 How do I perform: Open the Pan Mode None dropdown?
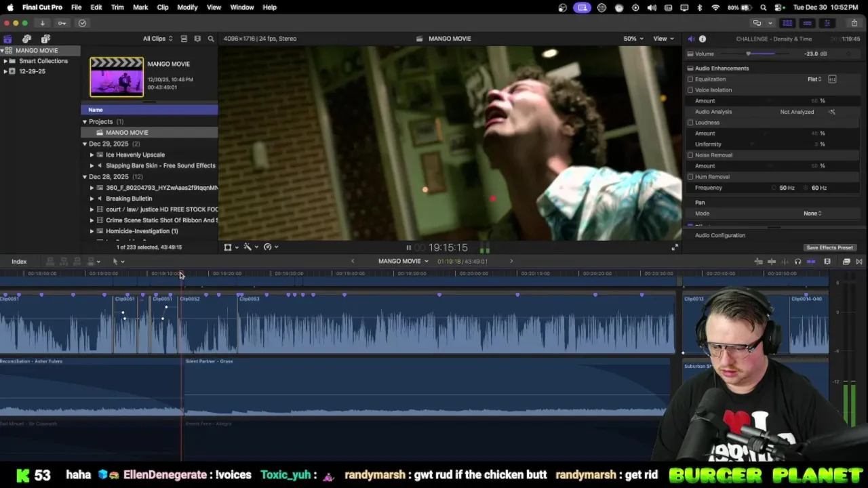812,213
